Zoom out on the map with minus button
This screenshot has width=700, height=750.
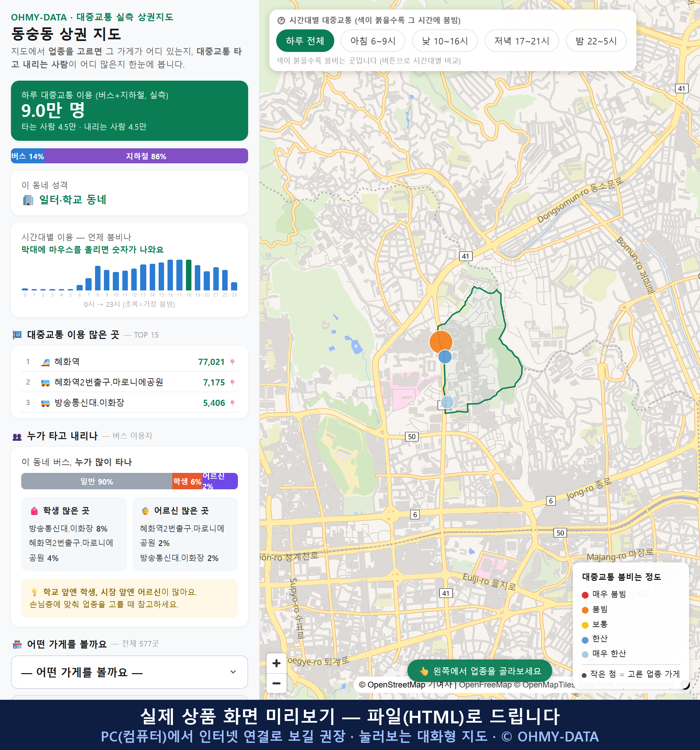coord(277,683)
